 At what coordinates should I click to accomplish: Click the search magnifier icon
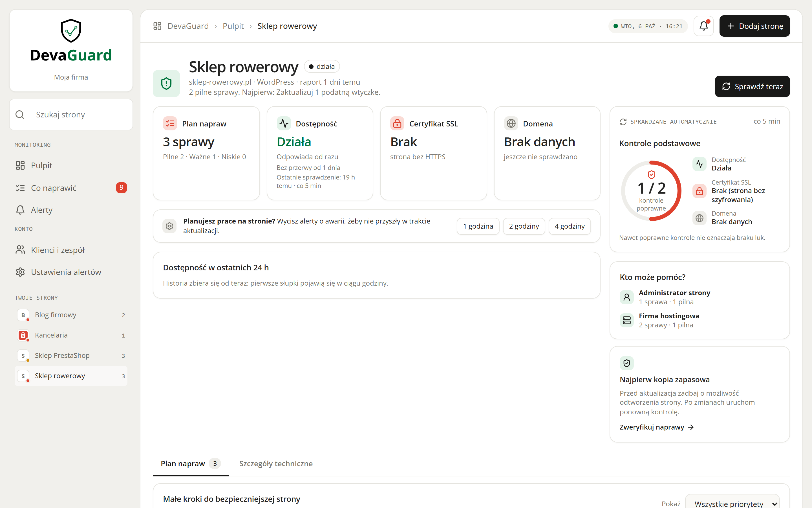click(x=20, y=115)
